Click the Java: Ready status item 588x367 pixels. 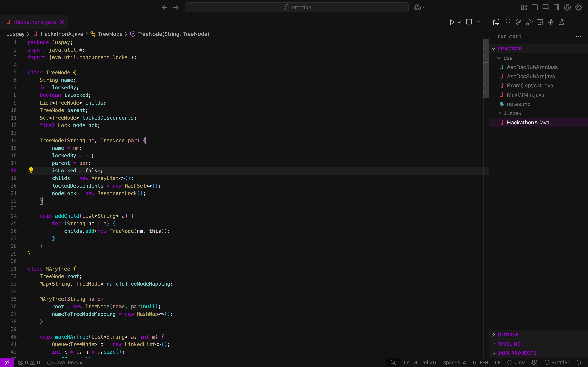pyautogui.click(x=64, y=362)
